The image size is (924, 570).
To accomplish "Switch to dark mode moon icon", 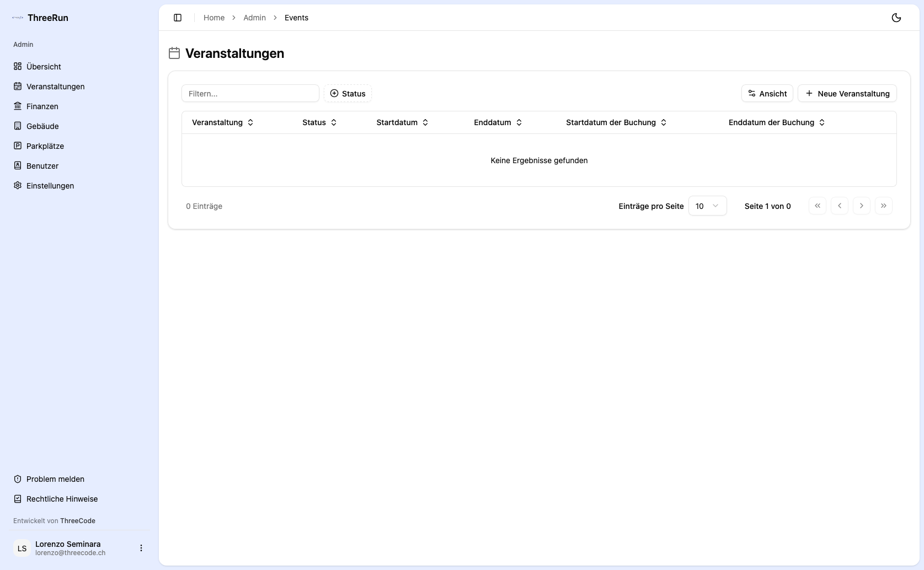I will [896, 18].
